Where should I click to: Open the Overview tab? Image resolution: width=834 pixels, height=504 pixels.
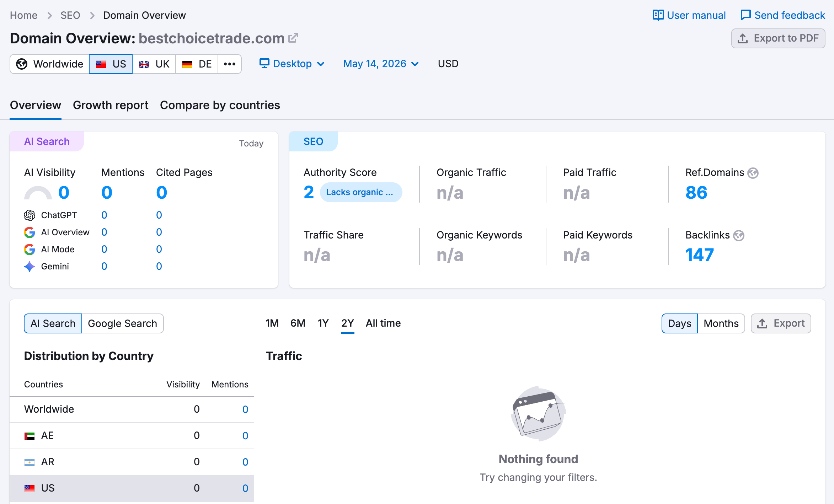click(36, 105)
